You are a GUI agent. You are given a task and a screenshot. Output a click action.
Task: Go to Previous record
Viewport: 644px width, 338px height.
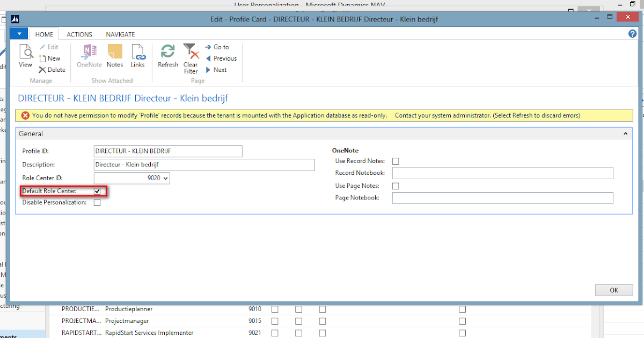click(221, 58)
